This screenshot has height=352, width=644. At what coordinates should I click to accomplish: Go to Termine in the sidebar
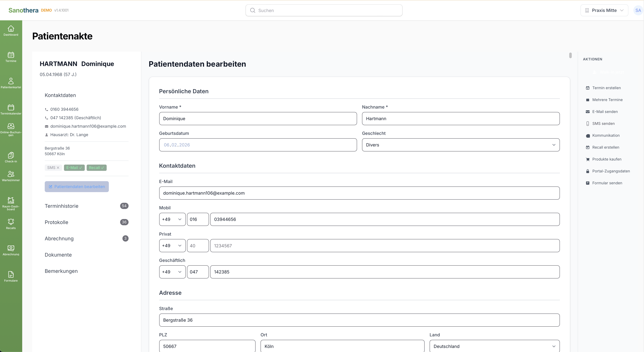click(11, 57)
